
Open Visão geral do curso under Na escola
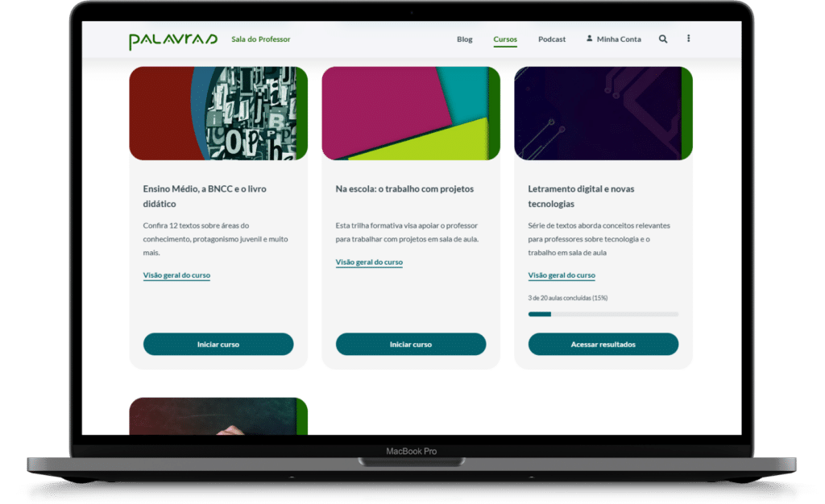369,262
